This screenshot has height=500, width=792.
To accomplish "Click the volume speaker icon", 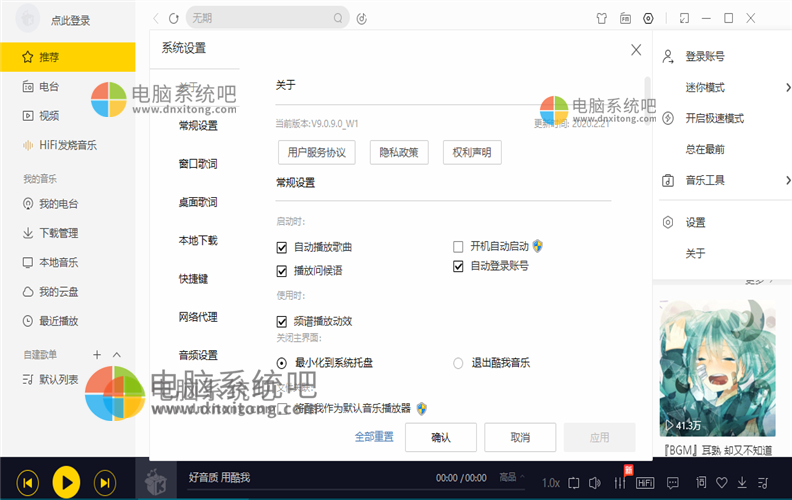I will (x=595, y=483).
